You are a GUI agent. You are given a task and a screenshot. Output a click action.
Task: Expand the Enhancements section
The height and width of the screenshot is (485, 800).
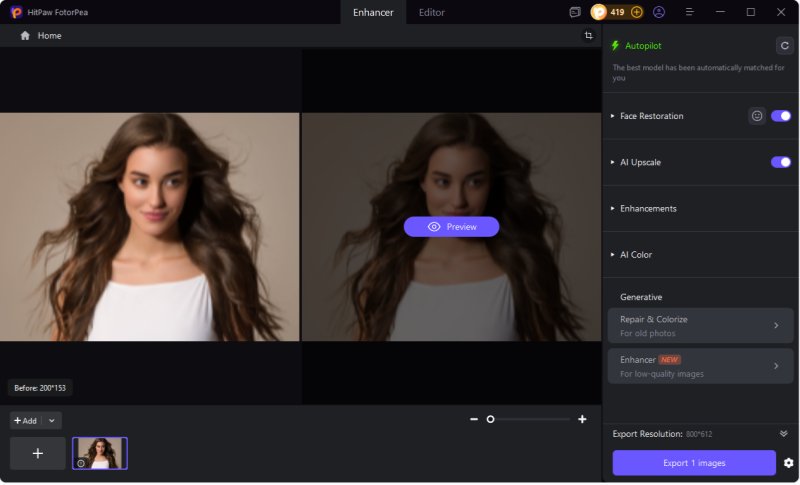tap(648, 208)
